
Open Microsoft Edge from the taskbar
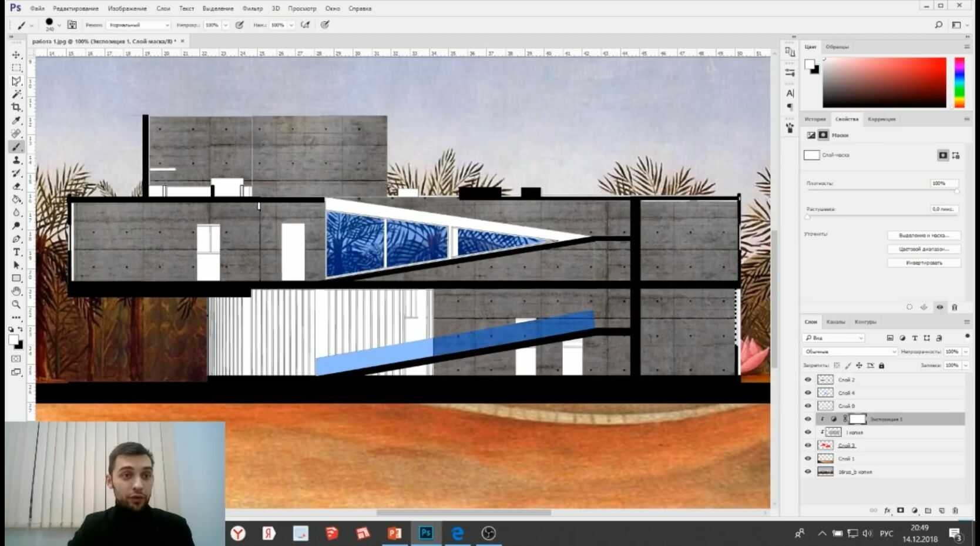(x=457, y=533)
